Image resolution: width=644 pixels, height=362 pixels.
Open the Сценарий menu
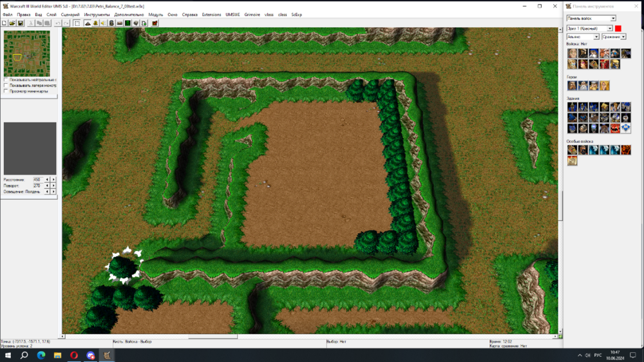coord(70,14)
